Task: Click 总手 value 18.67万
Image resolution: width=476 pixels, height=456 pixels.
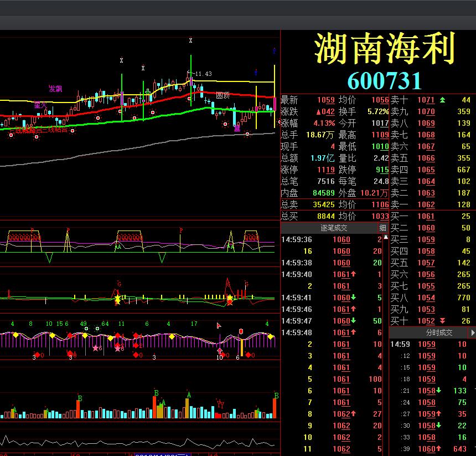Action: pos(320,135)
